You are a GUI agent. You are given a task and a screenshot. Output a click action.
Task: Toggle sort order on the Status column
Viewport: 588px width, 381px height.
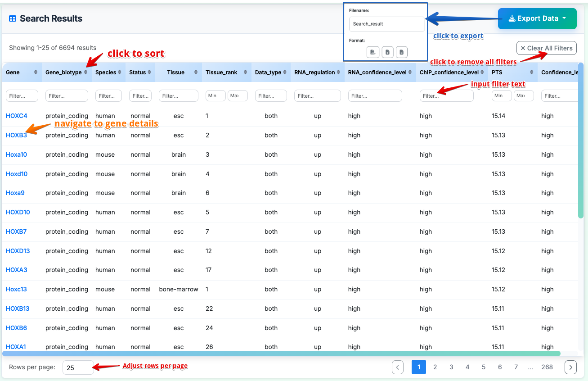pyautogui.click(x=148, y=72)
